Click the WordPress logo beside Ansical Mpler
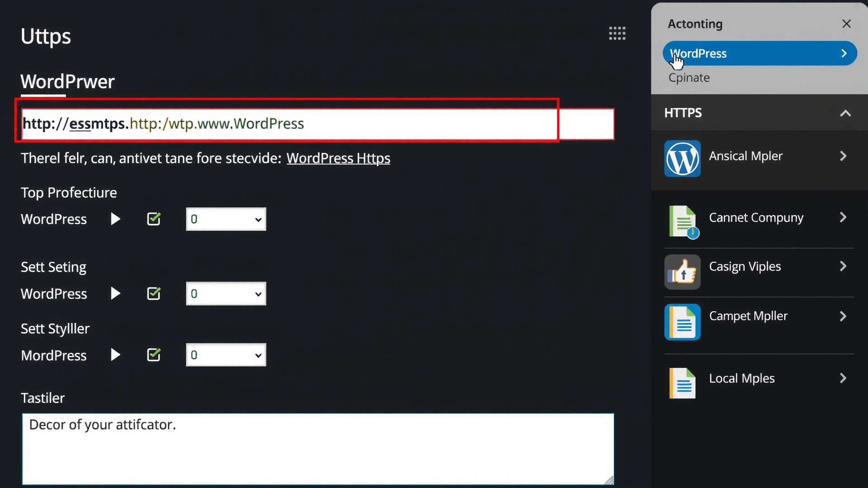 pos(682,159)
